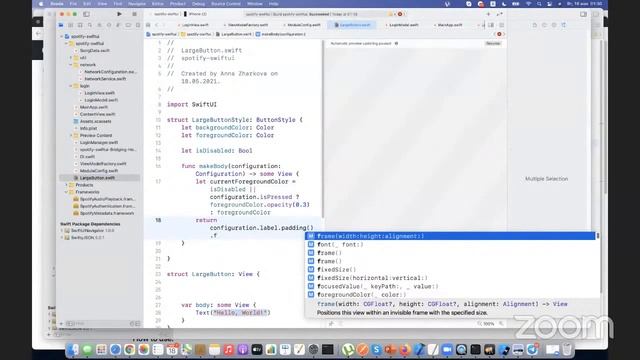Collapse the spotify-swiftui project root
This screenshot has height=360, width=640.
[x=62, y=36]
